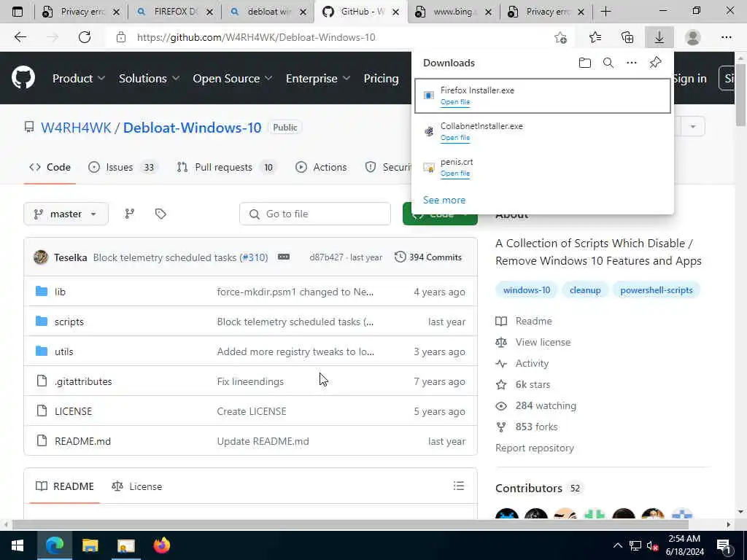Viewport: 747px width, 560px height.
Task: Expand the Open Source menu
Action: click(x=233, y=78)
